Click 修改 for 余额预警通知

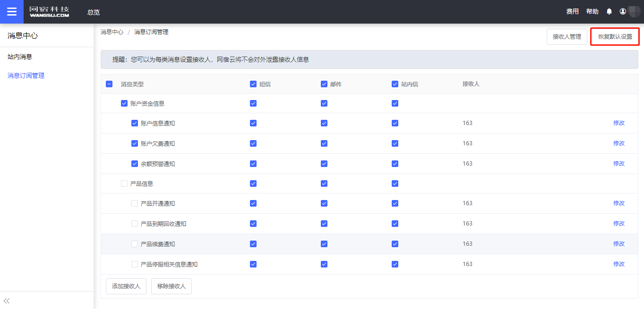tap(618, 164)
